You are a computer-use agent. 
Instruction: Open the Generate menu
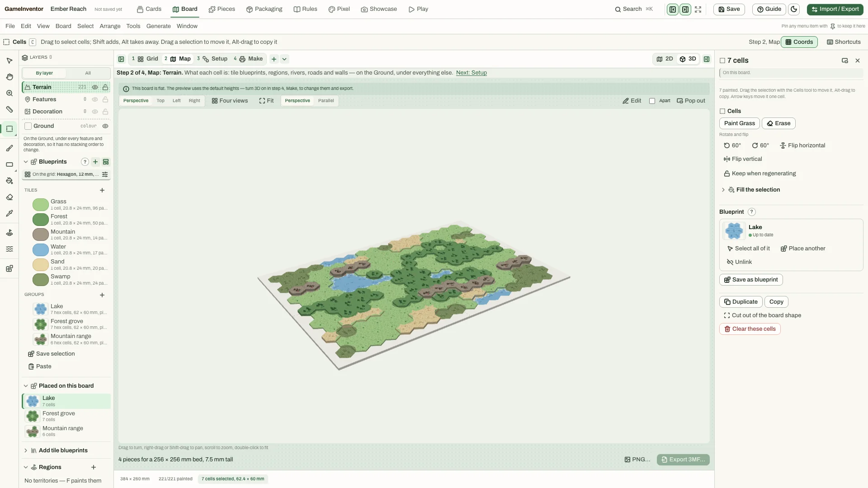coord(158,26)
